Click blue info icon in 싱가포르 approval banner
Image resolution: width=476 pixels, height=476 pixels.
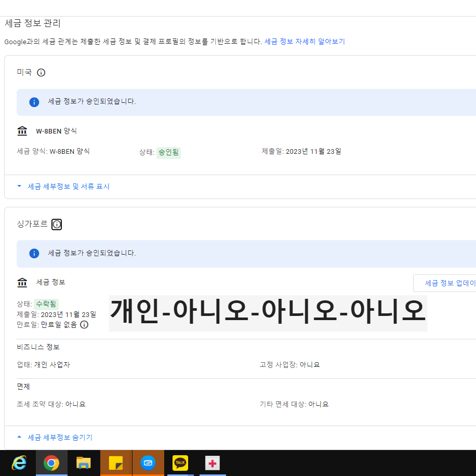[34, 253]
